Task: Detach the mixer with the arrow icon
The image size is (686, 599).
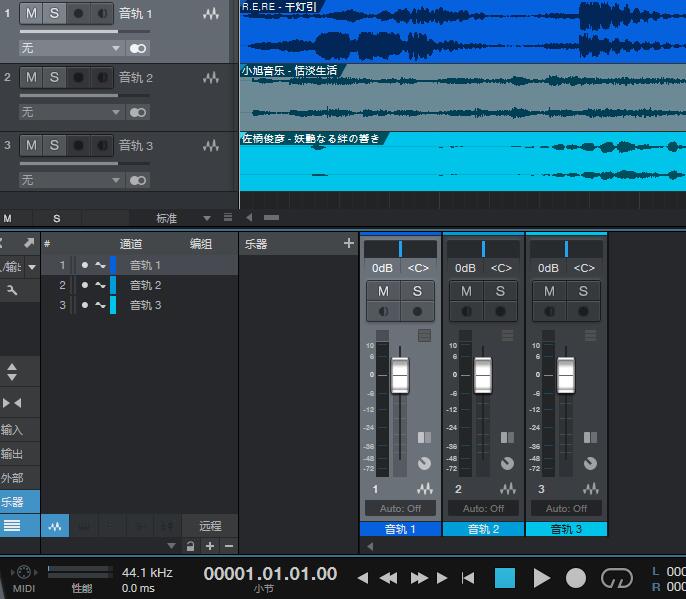Action: pos(29,243)
